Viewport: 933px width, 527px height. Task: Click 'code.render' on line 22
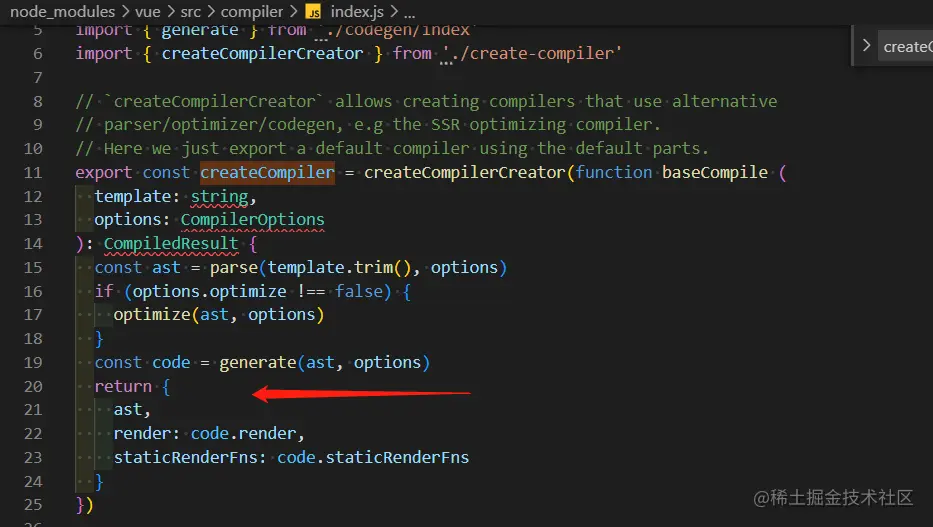(243, 434)
